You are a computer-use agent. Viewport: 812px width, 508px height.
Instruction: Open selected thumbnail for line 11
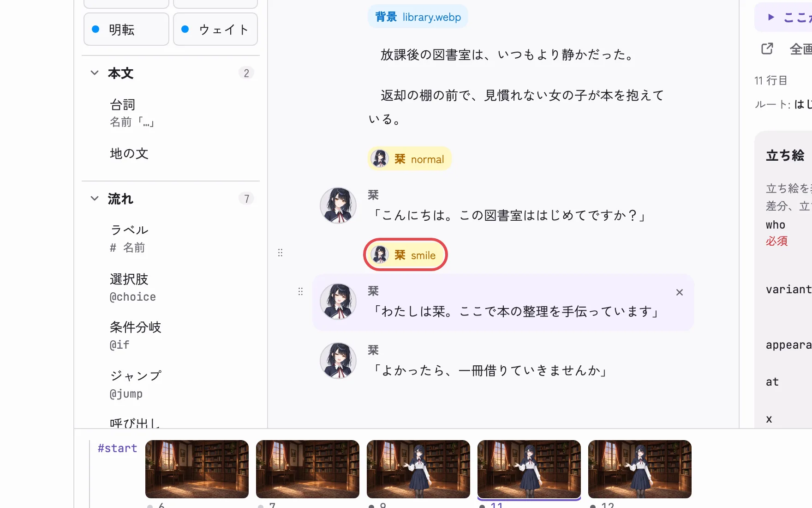tap(529, 469)
